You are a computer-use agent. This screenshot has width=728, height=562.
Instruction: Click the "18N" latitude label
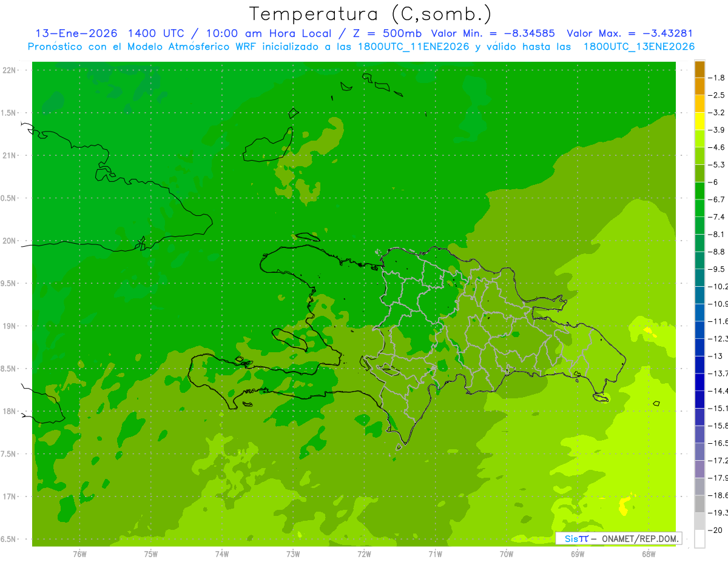tap(9, 412)
